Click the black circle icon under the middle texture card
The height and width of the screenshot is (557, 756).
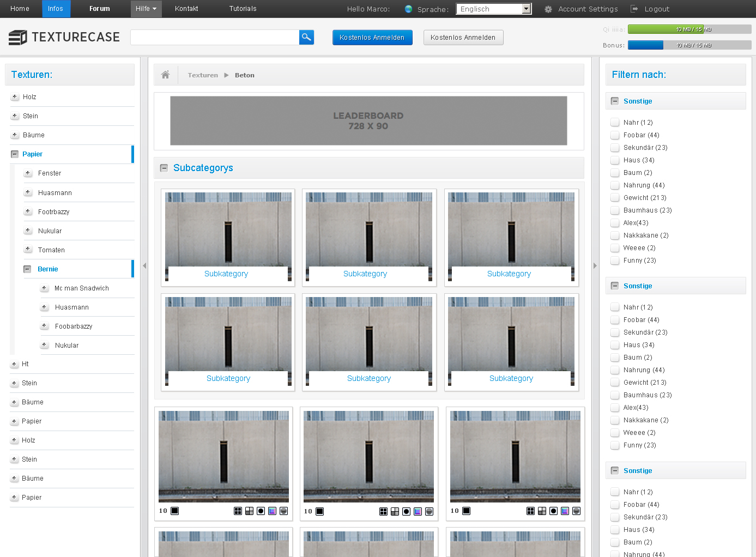[x=406, y=511]
